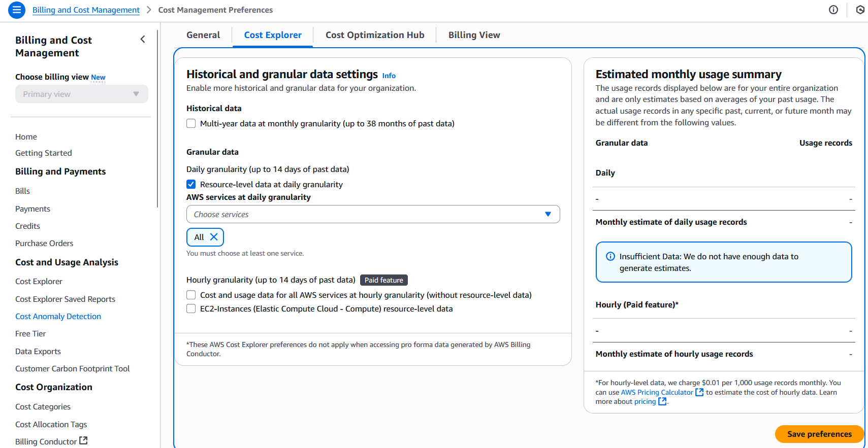Screen dimensions: 868x448
Task: Open Data Exports in sidebar
Action: pyautogui.click(x=38, y=351)
